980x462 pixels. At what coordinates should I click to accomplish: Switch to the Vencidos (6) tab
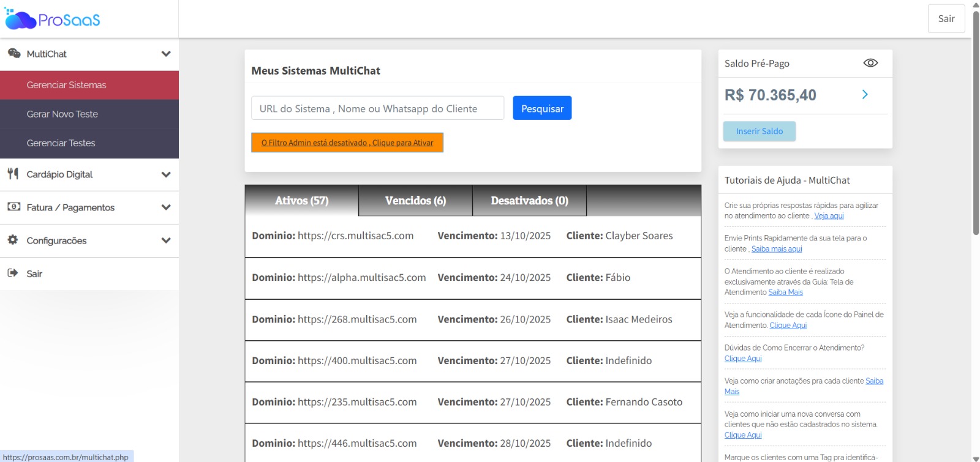click(415, 201)
